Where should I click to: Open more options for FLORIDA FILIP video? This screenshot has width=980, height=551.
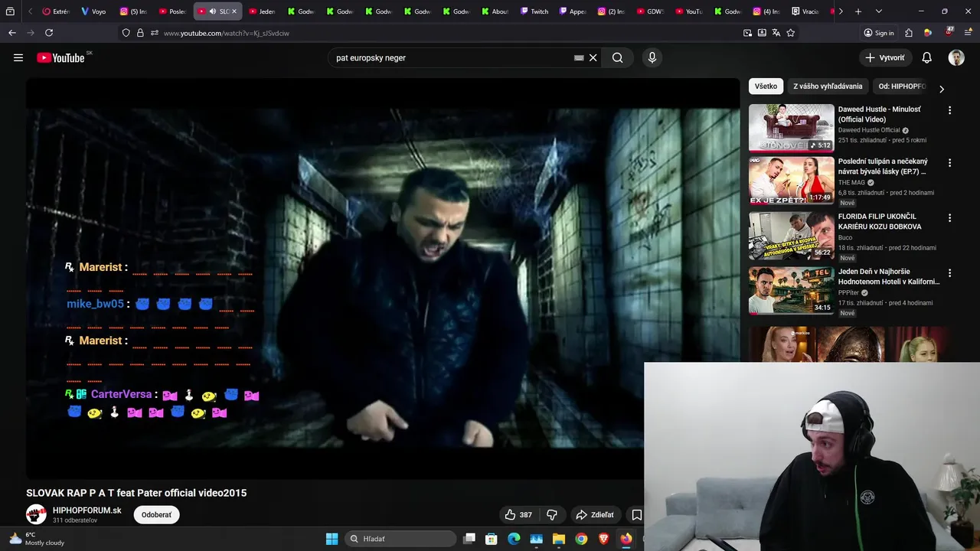[x=949, y=218]
